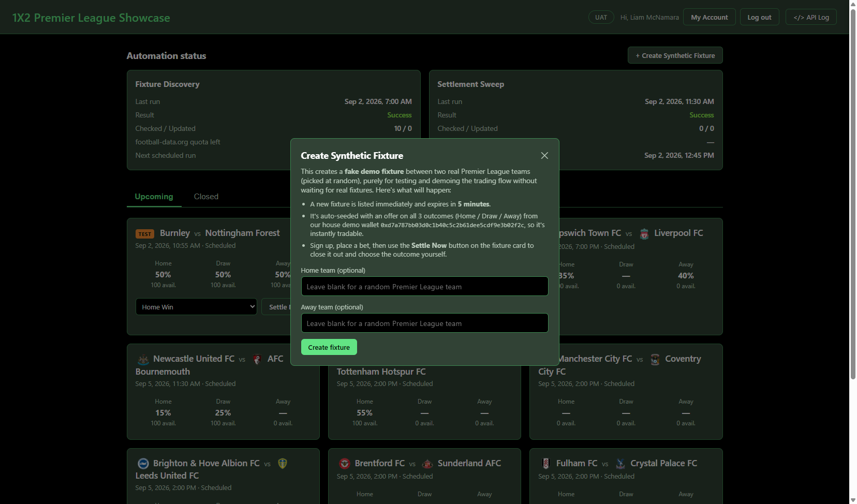Click the Fulham FC crest icon
This screenshot has height=504, width=857.
coord(546,464)
